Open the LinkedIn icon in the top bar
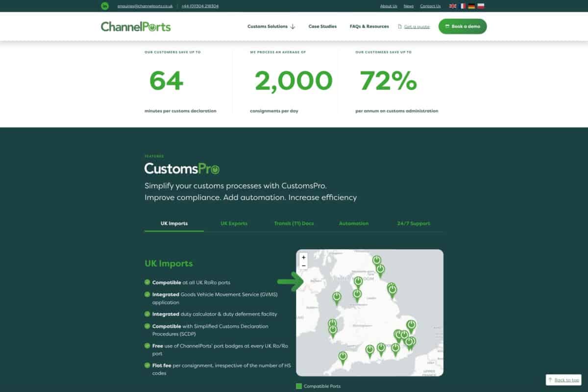This screenshot has width=588, height=392. (x=105, y=6)
